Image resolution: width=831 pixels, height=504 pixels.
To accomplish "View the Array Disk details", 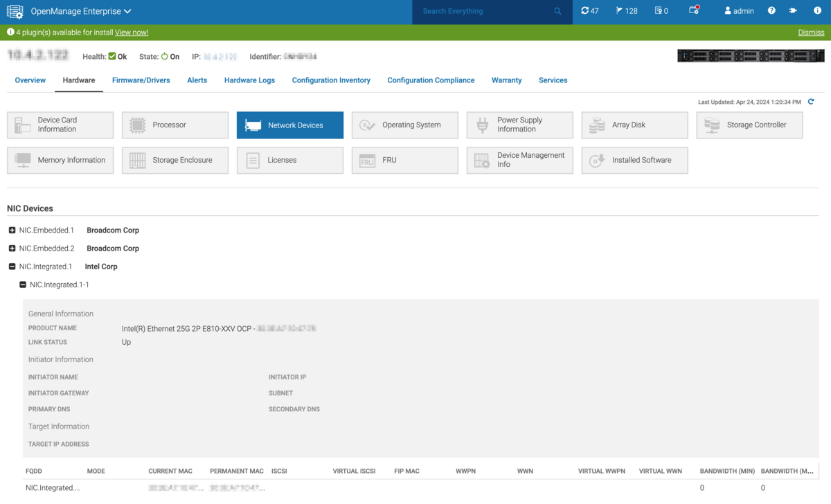I will 634,125.
